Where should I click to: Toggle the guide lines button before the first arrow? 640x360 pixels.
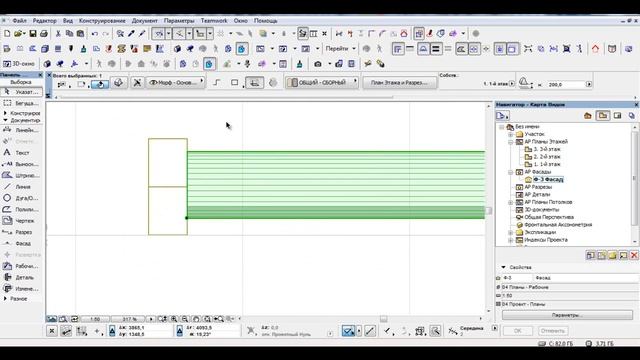click(x=159, y=34)
